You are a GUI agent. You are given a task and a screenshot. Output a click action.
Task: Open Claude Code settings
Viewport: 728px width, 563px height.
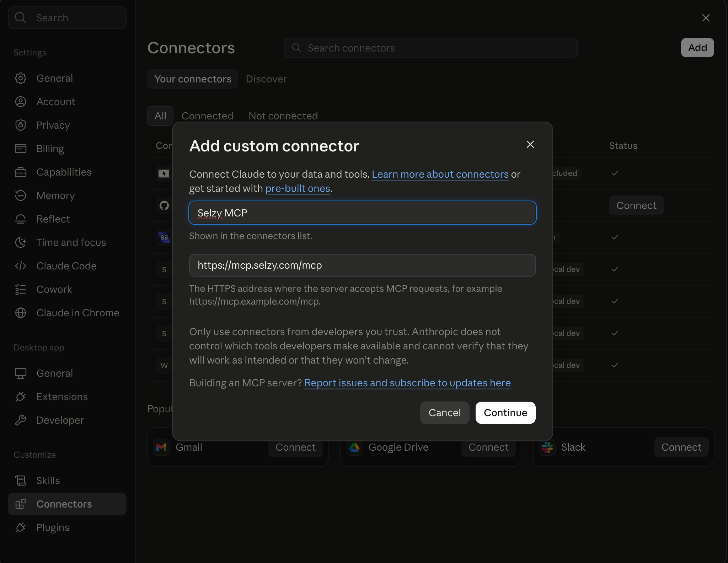point(67,266)
